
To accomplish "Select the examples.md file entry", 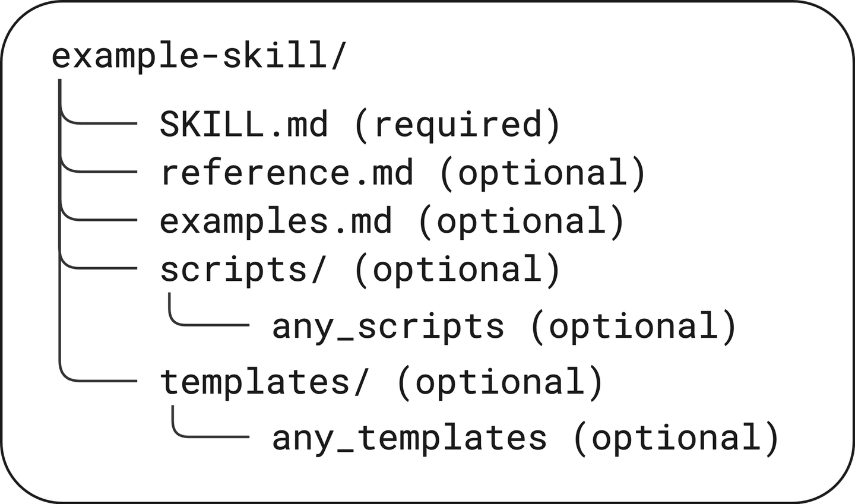I will [x=276, y=221].
